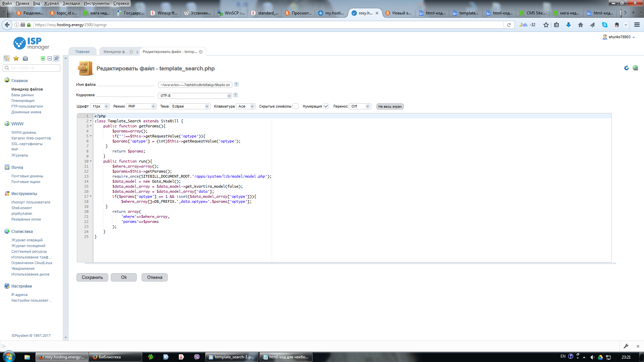
Task: Open user menu shuriko78903
Action: click(x=619, y=37)
